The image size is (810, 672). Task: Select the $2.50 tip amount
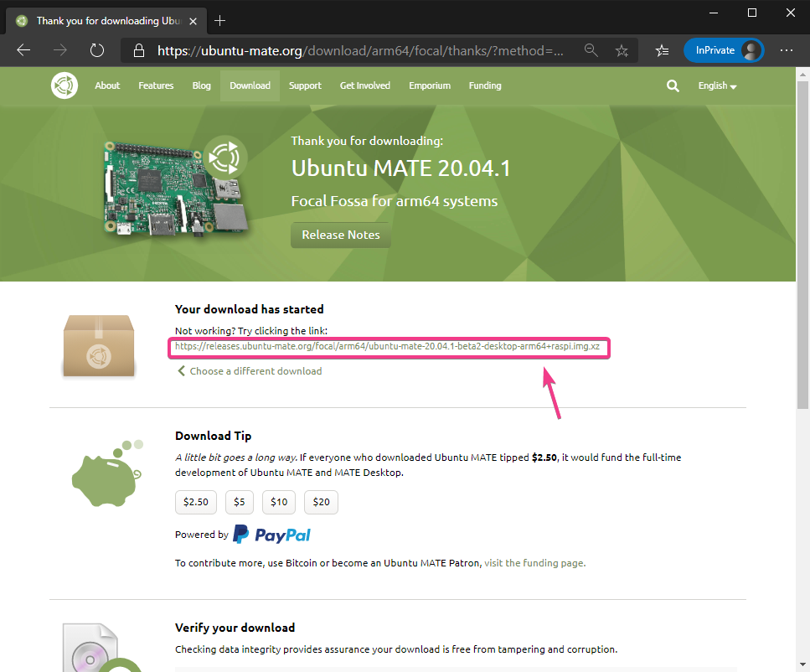tap(196, 502)
